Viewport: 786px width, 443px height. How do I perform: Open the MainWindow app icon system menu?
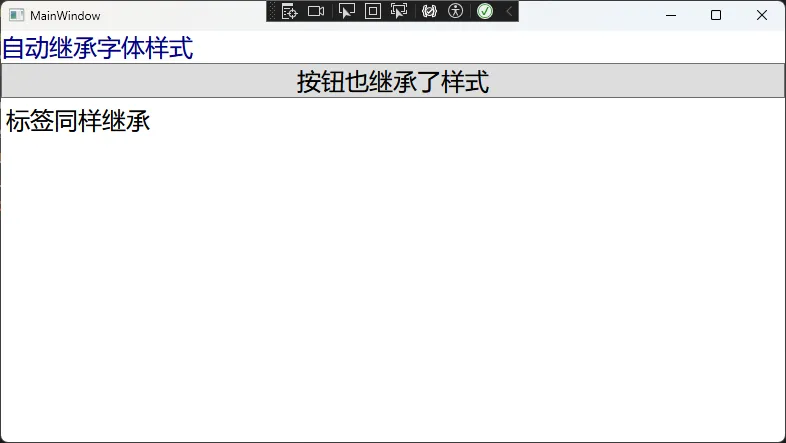point(16,15)
